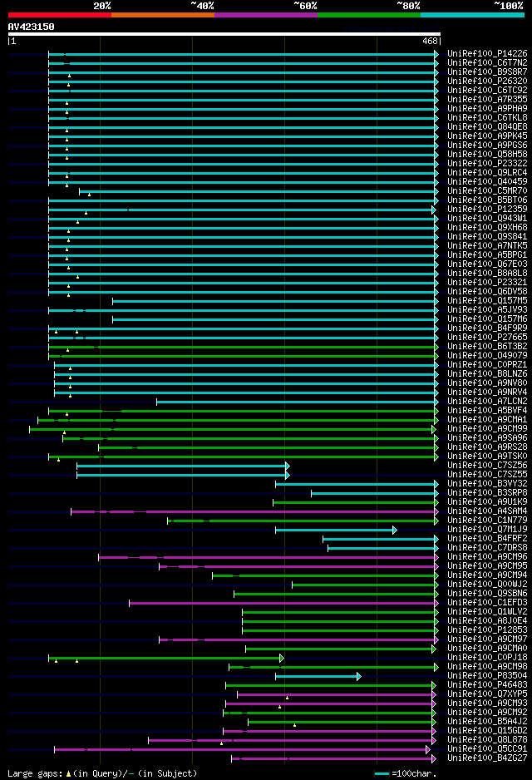Pick the UniRef100_P23321 entry
The image size is (532, 780).
487,283
